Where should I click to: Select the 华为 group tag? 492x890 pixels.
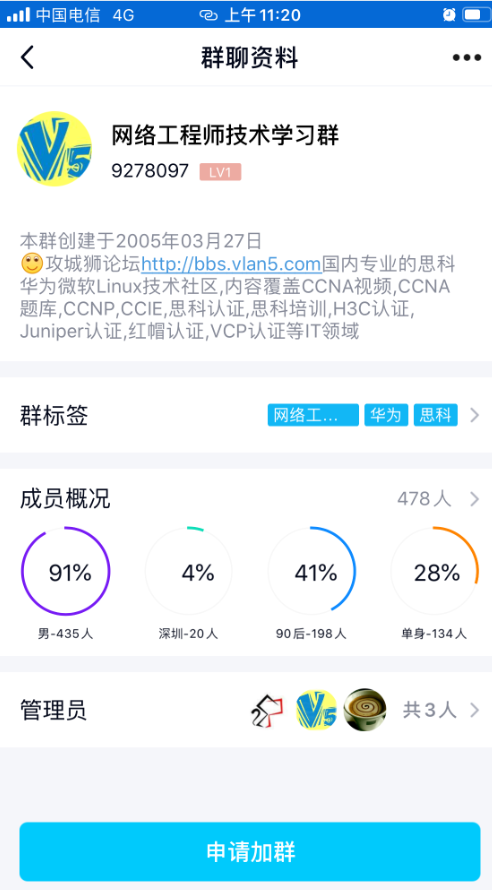[386, 415]
